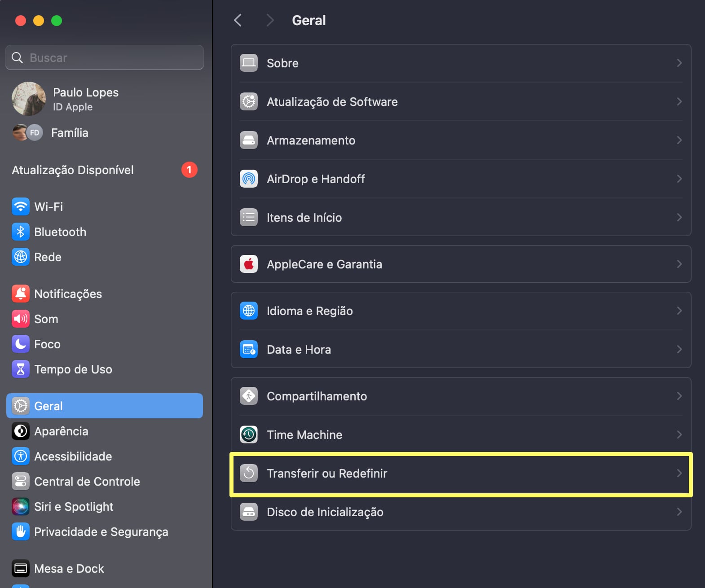Click the Data e Hora calendar icon

click(x=249, y=349)
